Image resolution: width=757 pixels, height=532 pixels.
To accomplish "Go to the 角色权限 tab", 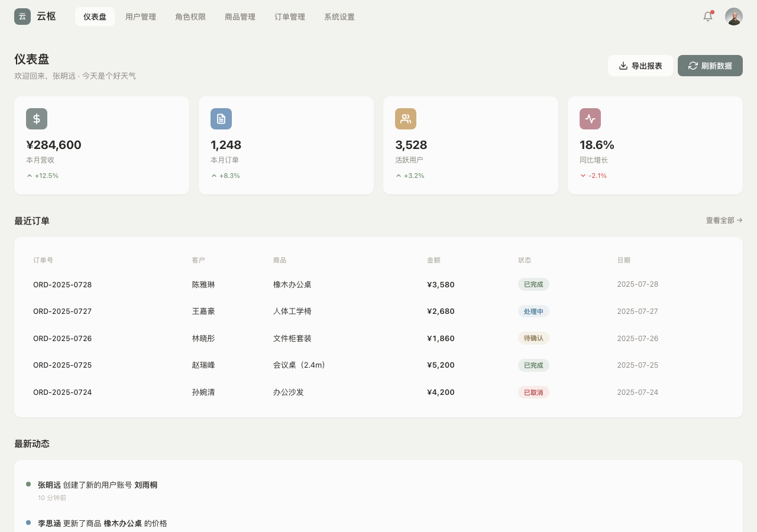I will (x=190, y=17).
